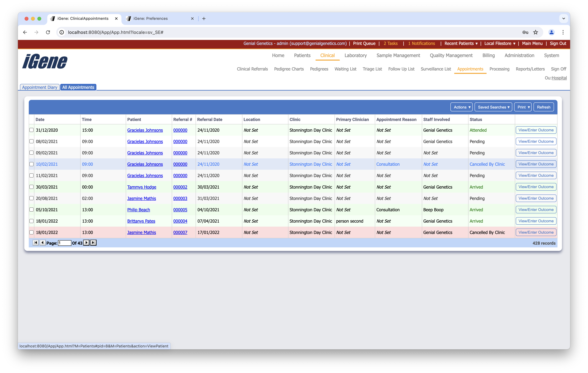This screenshot has height=373, width=588.
Task: Open patient Brittanys Pates link
Action: [x=141, y=221]
